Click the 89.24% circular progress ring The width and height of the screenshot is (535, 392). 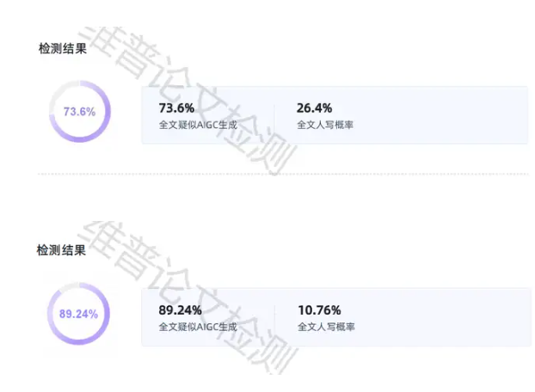pyautogui.click(x=78, y=313)
